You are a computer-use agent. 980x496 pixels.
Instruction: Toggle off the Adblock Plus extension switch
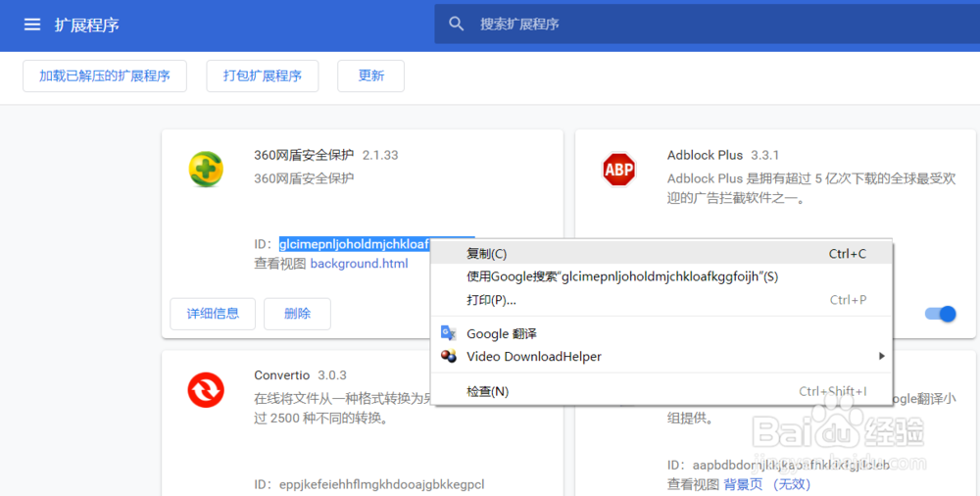click(x=941, y=314)
